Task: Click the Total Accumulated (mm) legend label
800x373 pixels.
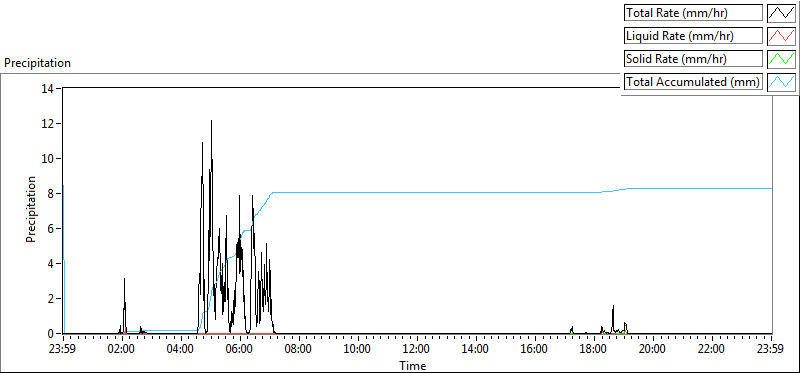Action: click(692, 82)
